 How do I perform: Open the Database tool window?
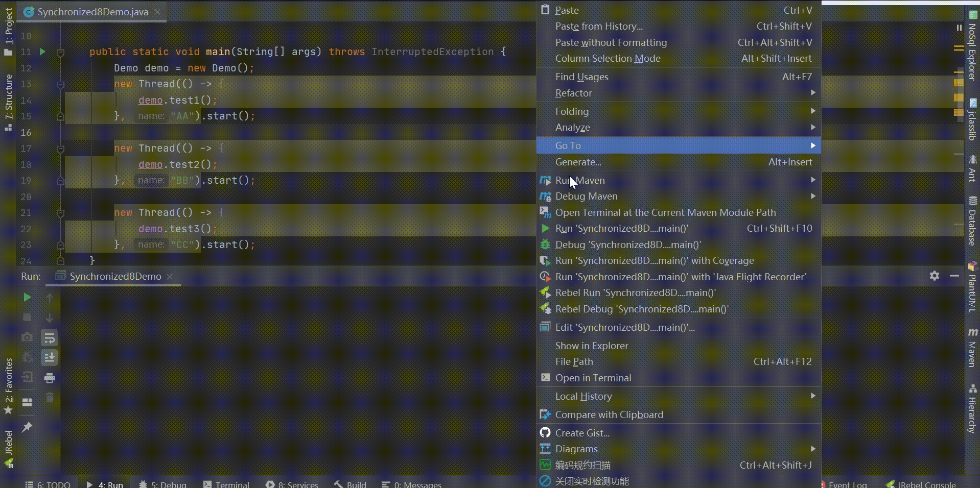click(972, 221)
